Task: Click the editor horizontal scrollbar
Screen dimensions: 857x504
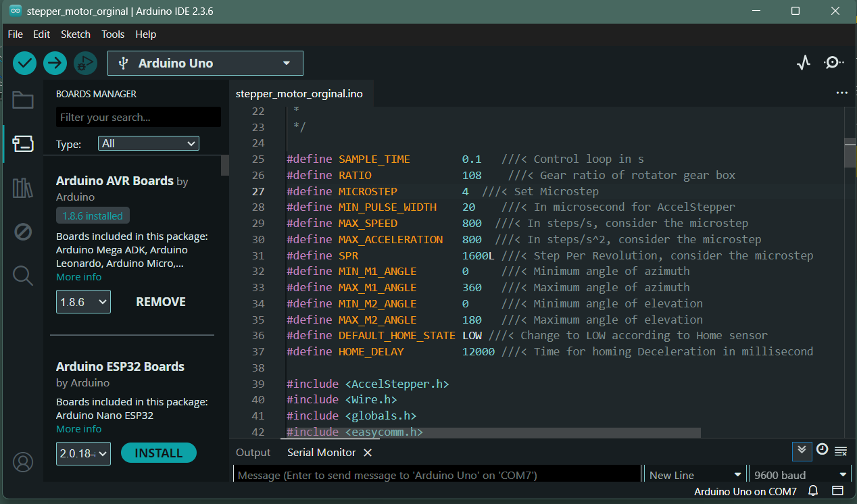Action: 493,432
